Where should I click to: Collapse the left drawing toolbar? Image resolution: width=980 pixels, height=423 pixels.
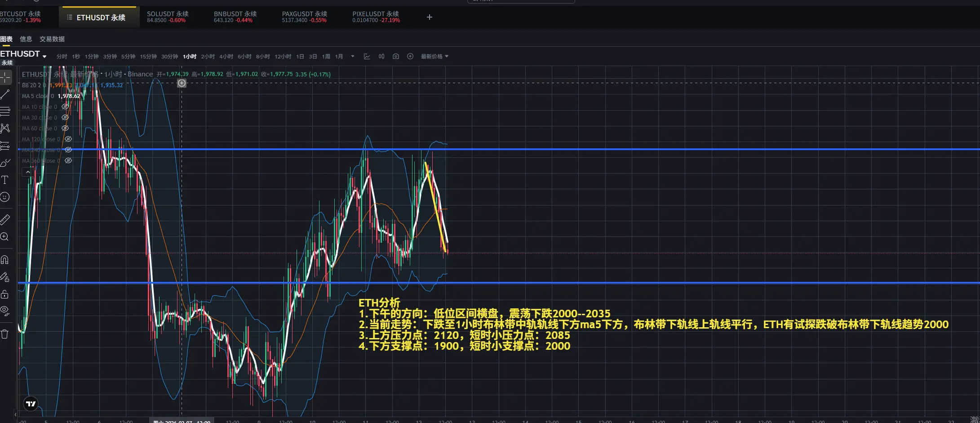15,414
